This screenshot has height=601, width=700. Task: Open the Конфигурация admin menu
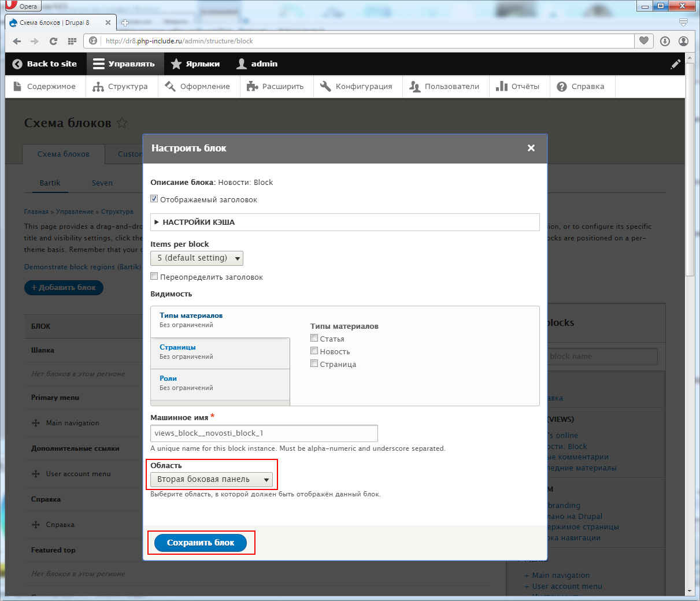(x=357, y=87)
